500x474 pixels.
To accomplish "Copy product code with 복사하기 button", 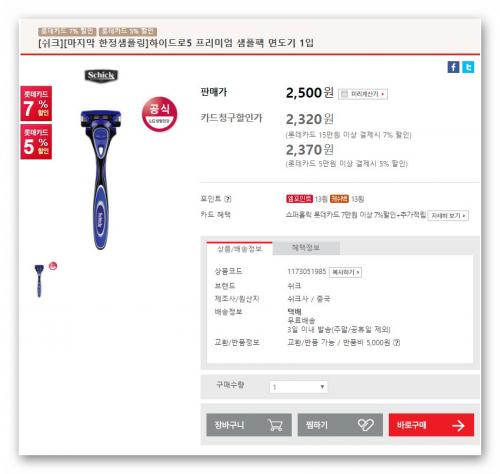I will click(x=345, y=272).
